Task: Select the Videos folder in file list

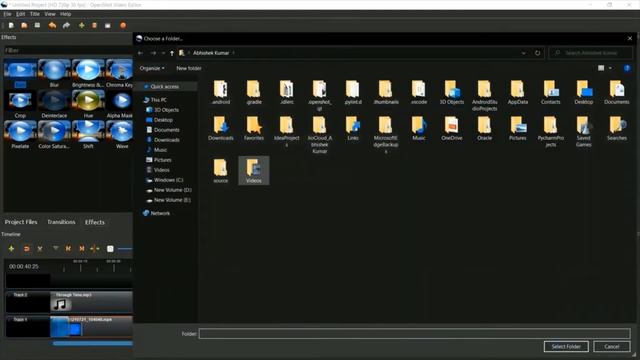Action: coord(253,171)
